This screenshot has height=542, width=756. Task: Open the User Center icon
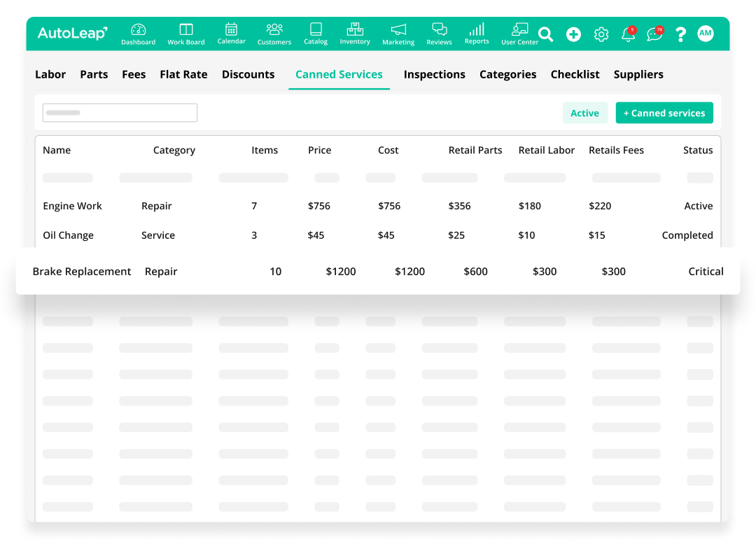click(x=519, y=29)
